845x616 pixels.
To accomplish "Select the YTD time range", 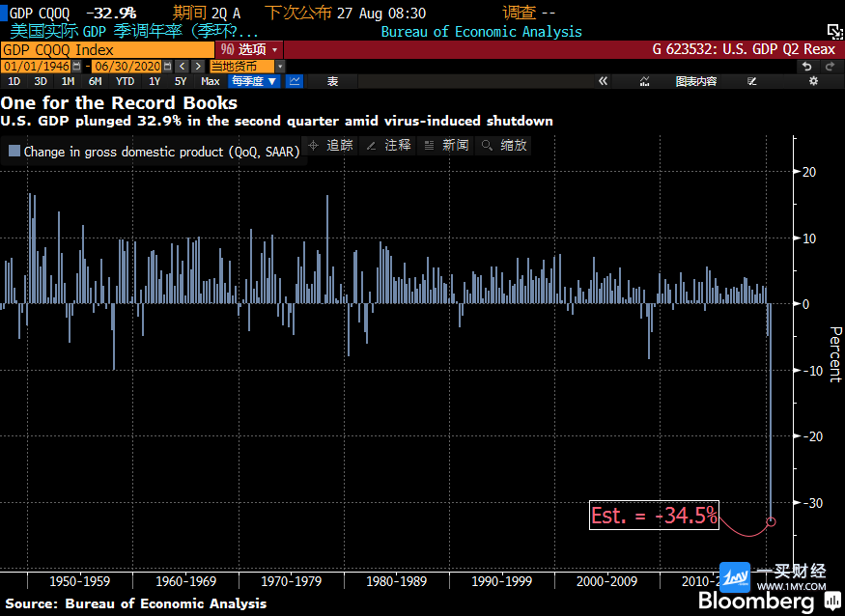I will pos(125,81).
